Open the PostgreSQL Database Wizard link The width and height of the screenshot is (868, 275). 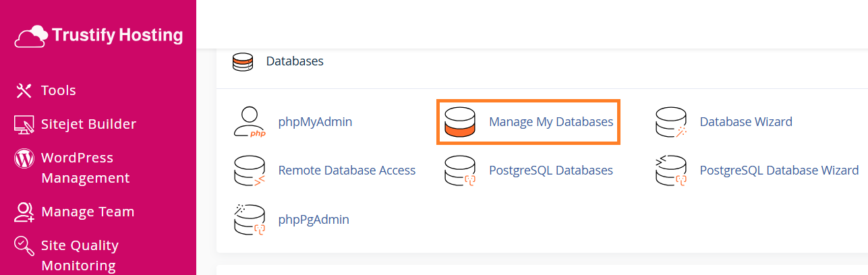779,171
